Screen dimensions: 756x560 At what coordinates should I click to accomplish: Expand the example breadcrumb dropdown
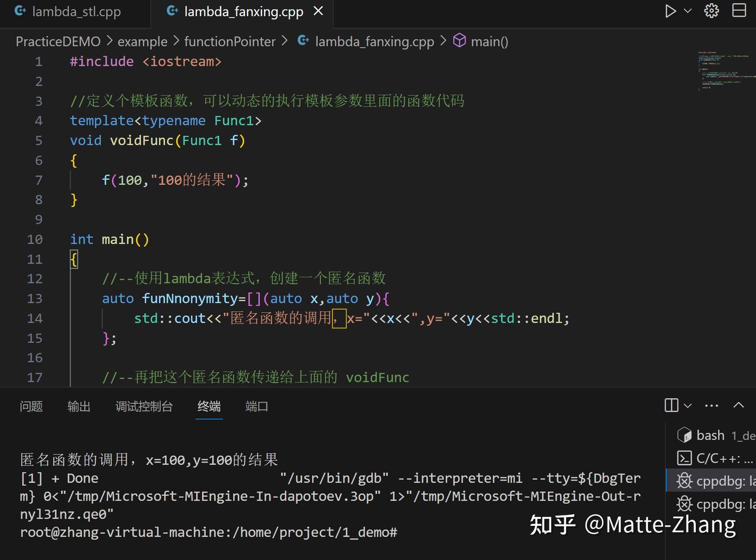point(142,41)
